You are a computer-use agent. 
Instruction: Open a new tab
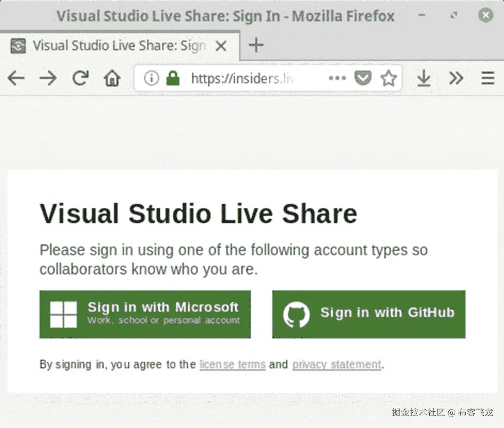point(256,45)
